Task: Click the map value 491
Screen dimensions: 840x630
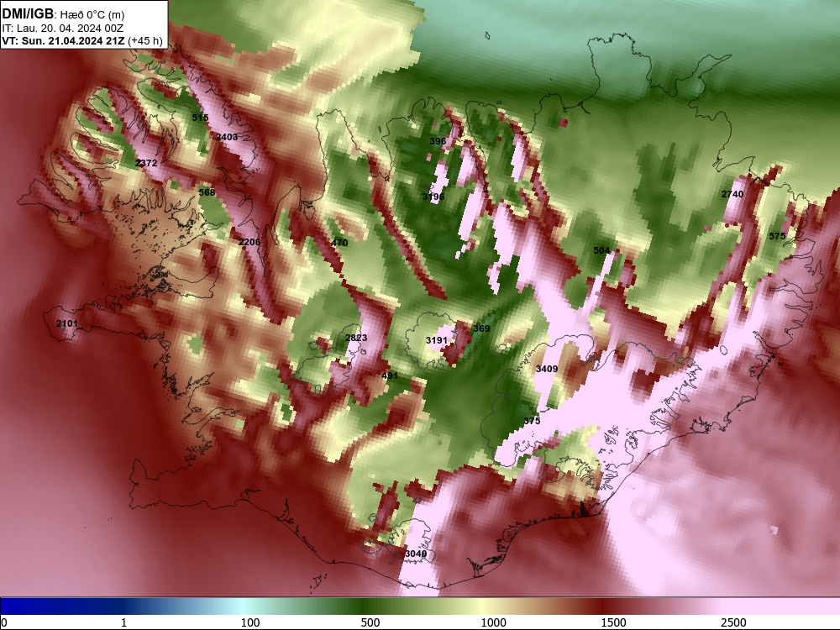Action: (390, 376)
